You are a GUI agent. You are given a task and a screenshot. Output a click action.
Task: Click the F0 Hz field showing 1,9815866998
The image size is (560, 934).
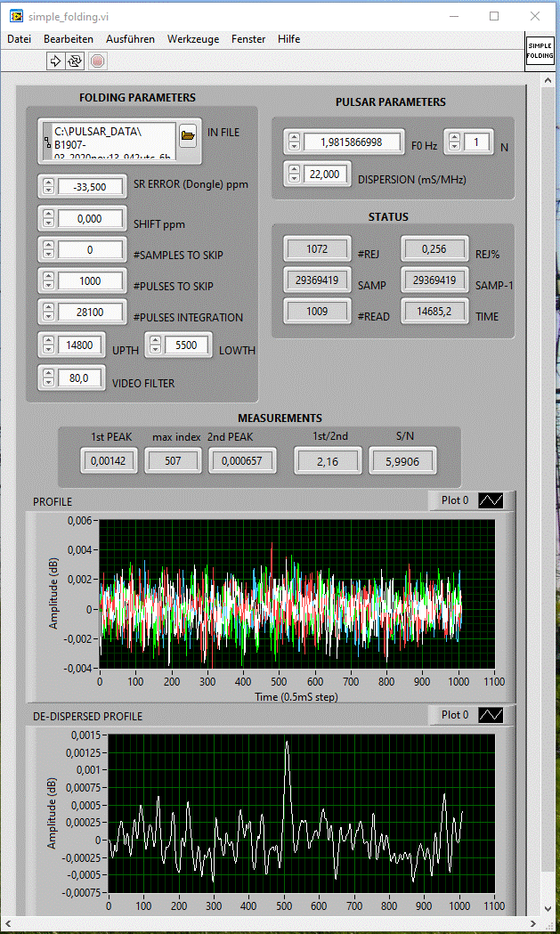tap(352, 142)
